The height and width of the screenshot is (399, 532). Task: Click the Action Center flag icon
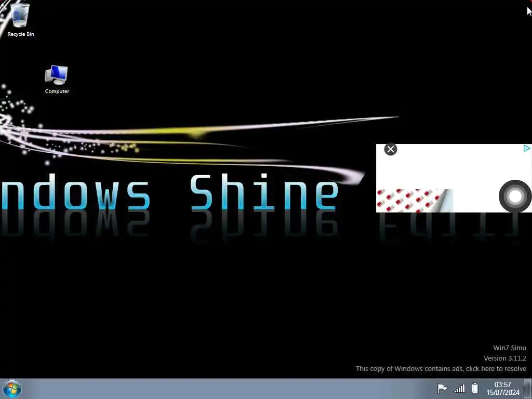[x=442, y=388]
